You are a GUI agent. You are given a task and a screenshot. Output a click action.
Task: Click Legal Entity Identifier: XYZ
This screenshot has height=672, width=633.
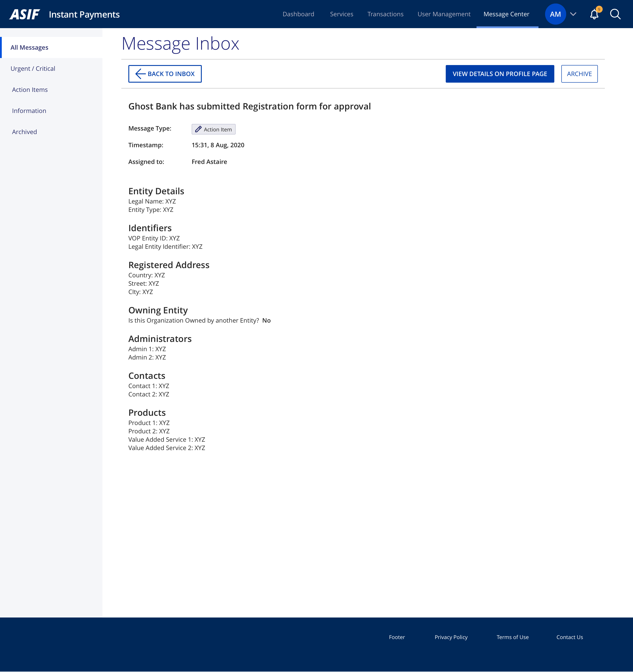[165, 247]
